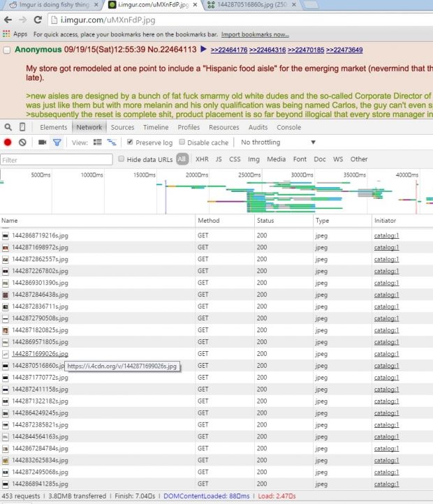Close the 'Imgur is doing fishy thing' tab
This screenshot has height=504, width=433.
point(96,5)
